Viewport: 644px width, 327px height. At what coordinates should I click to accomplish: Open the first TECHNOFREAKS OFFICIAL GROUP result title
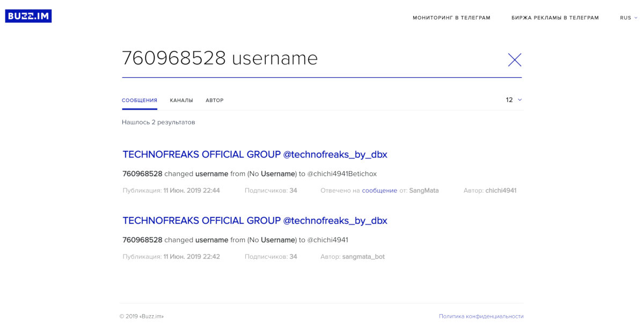click(255, 155)
